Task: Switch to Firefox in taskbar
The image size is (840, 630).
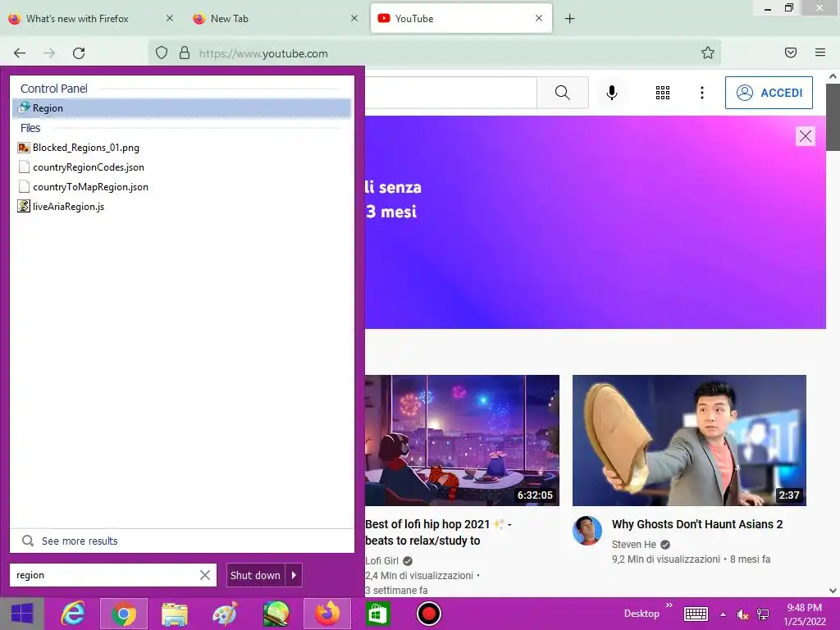Action: 327,614
